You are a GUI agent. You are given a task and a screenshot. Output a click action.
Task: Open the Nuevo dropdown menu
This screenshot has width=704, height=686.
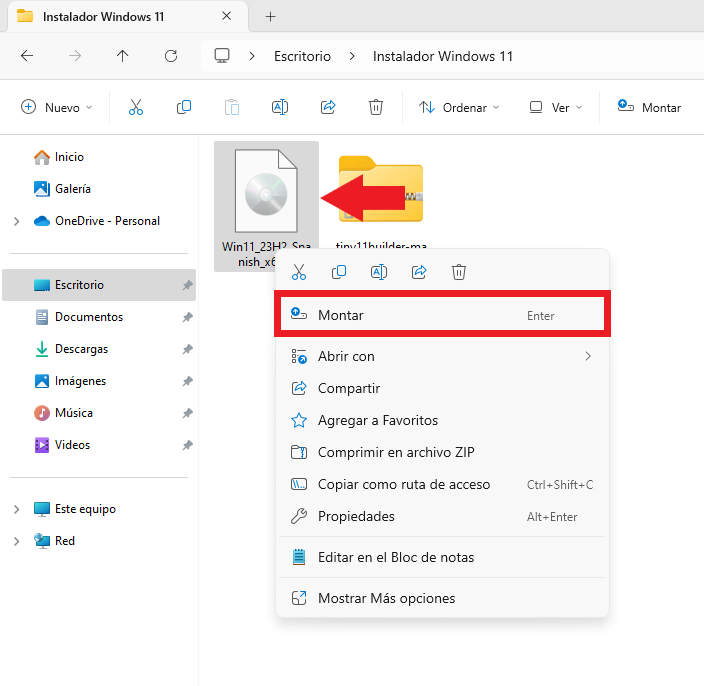pyautogui.click(x=57, y=107)
